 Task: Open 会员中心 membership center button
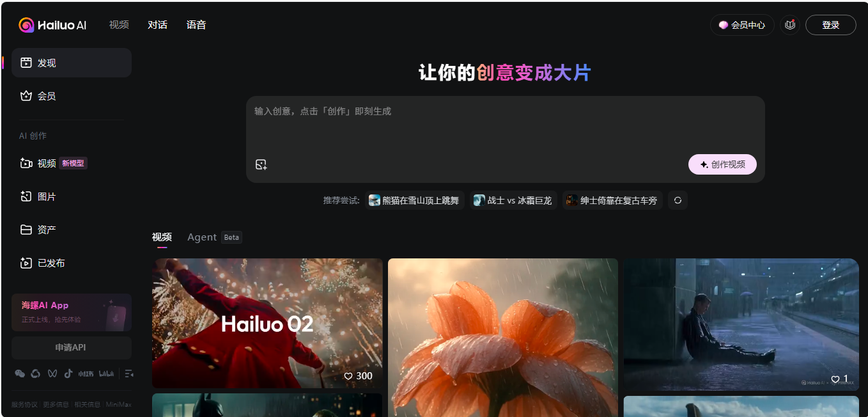click(x=742, y=25)
